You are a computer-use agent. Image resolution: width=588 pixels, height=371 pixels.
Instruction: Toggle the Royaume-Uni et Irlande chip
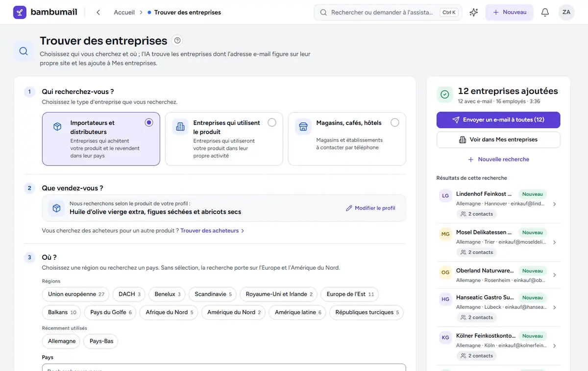tap(279, 294)
